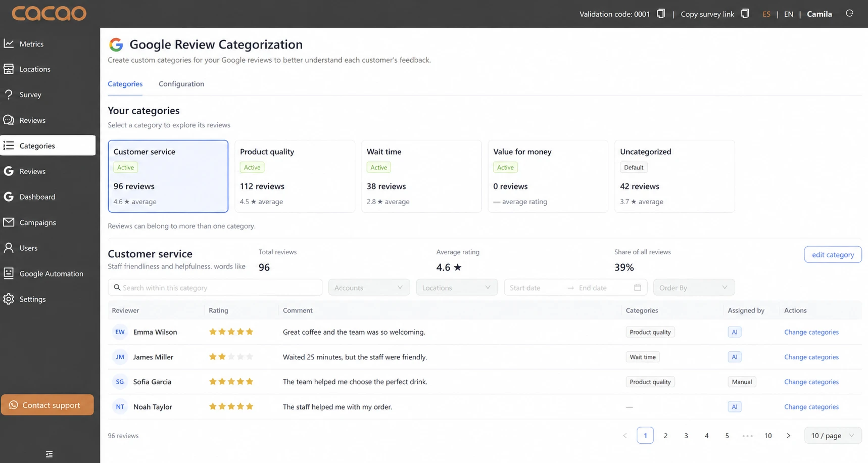Click the Contact support button
Viewport: 868px width, 463px height.
[47, 405]
